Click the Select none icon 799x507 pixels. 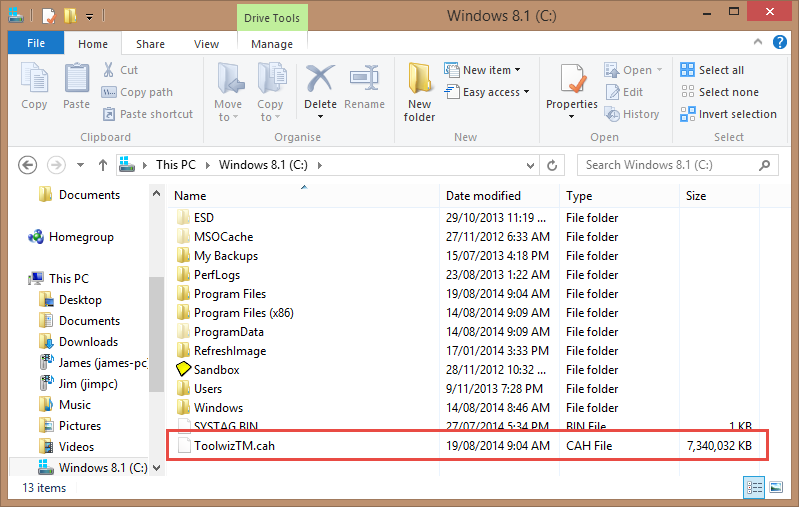(x=687, y=92)
